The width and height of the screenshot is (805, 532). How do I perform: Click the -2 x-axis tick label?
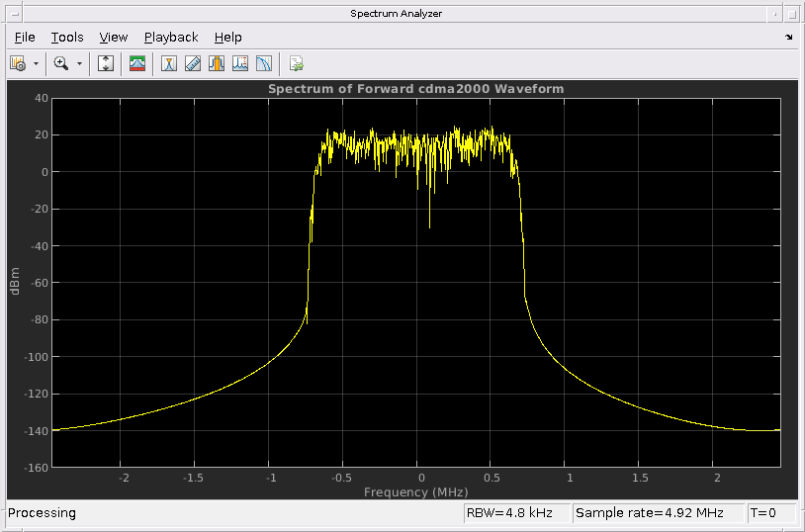point(124,478)
